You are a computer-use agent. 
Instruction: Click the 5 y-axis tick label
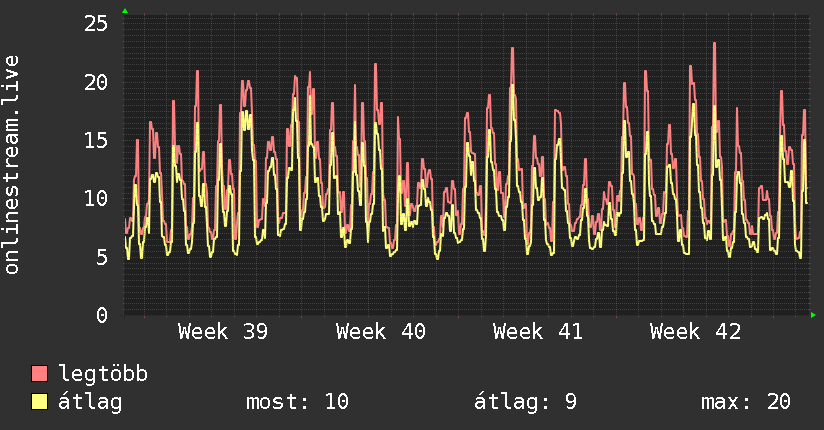coord(102,258)
